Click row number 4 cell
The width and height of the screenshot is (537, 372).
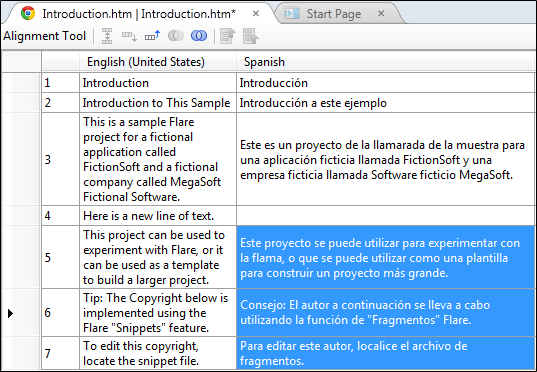(x=61, y=216)
